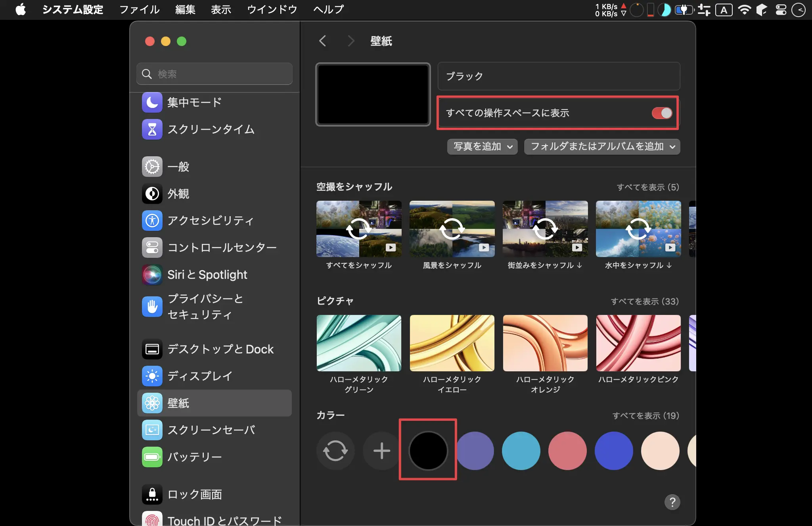Show all 空撮 wallpapers すべてを表示 (5)

648,187
